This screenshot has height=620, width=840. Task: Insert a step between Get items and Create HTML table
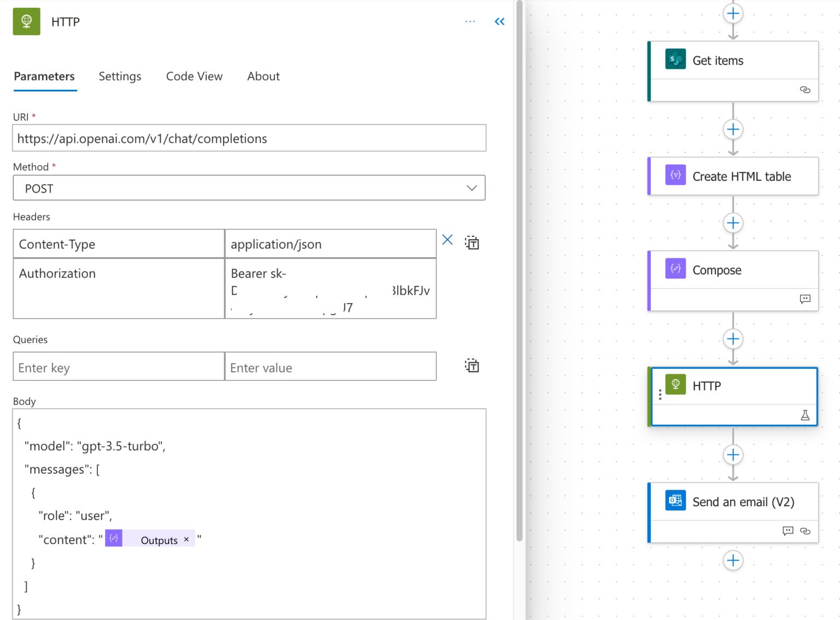(733, 130)
